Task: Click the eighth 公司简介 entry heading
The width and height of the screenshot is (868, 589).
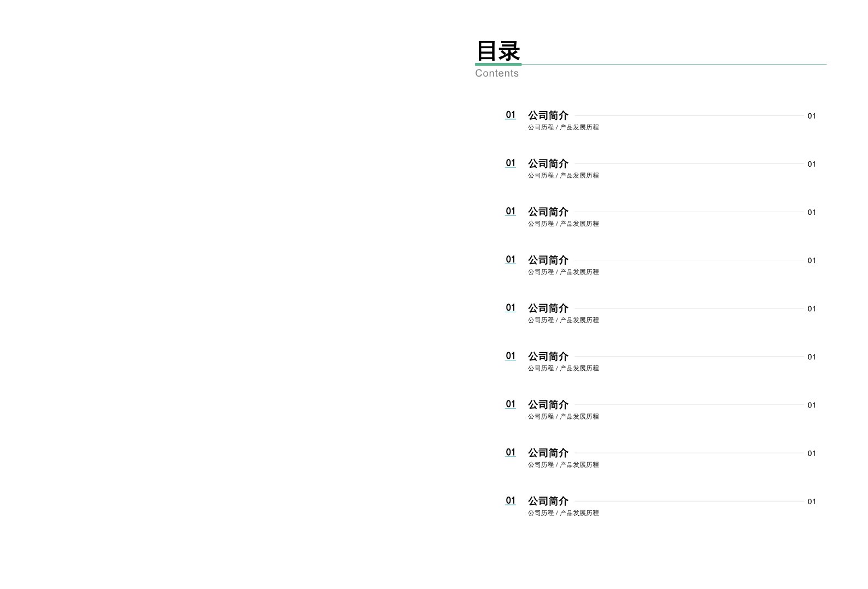Action: [x=548, y=452]
